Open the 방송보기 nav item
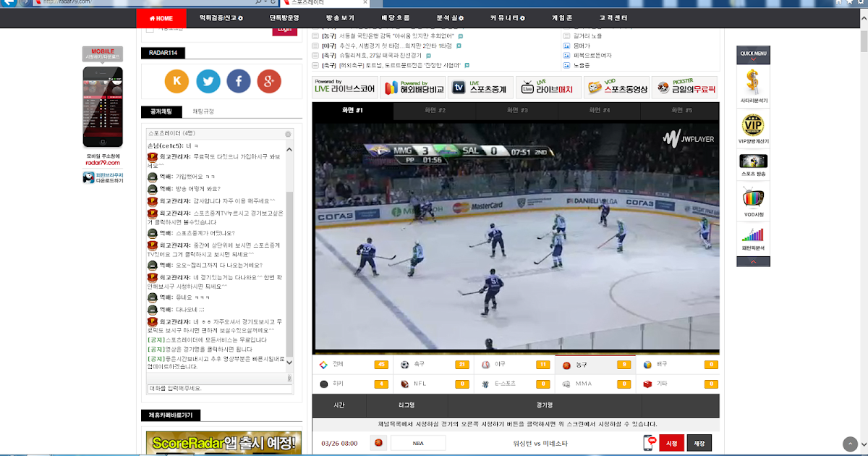The image size is (868, 456). click(x=340, y=17)
